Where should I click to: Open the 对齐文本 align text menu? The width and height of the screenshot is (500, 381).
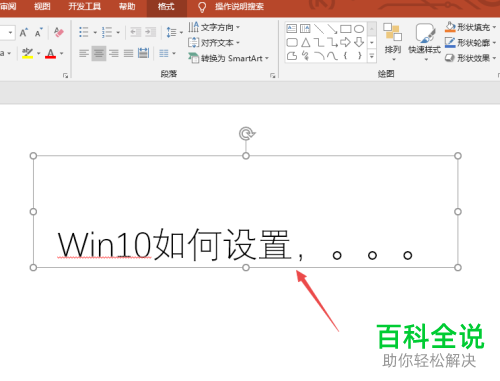click(214, 43)
